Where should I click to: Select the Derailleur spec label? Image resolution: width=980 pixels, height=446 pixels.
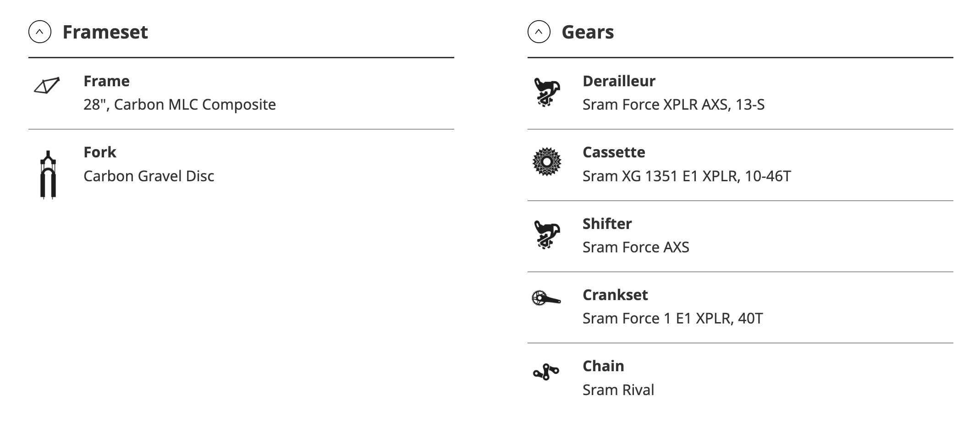point(619,81)
